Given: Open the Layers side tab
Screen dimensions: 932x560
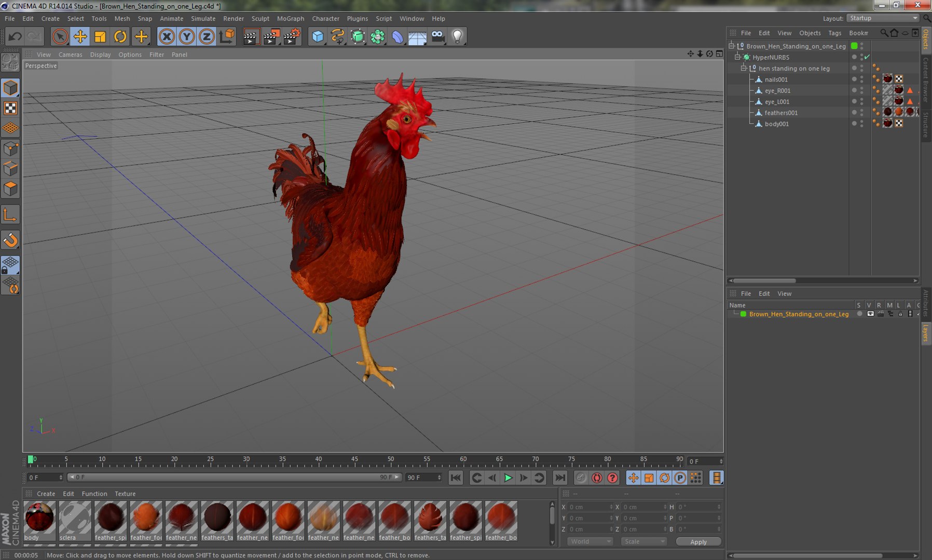Looking at the screenshot, I should pos(925,332).
